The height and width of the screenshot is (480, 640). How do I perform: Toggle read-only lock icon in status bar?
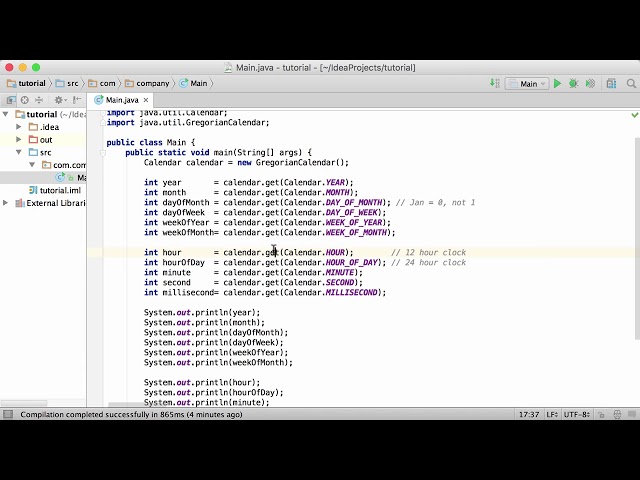[x=601, y=415]
